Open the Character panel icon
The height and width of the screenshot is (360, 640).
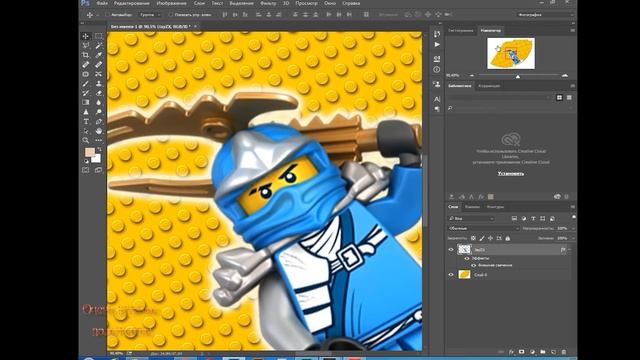[x=437, y=99]
